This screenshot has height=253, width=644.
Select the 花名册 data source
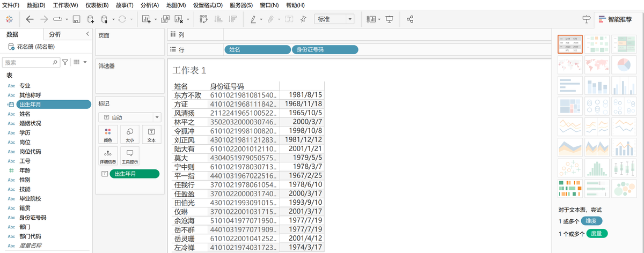tap(35, 47)
